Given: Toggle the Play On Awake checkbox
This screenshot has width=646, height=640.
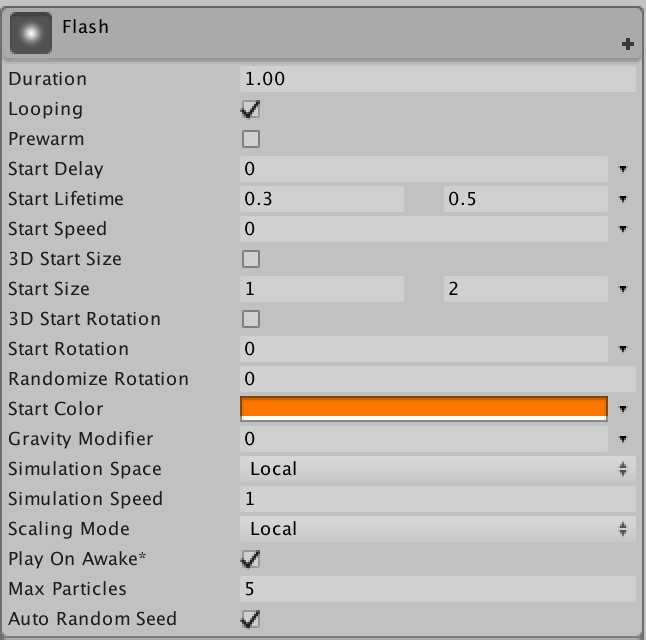Looking at the screenshot, I should click(251, 559).
